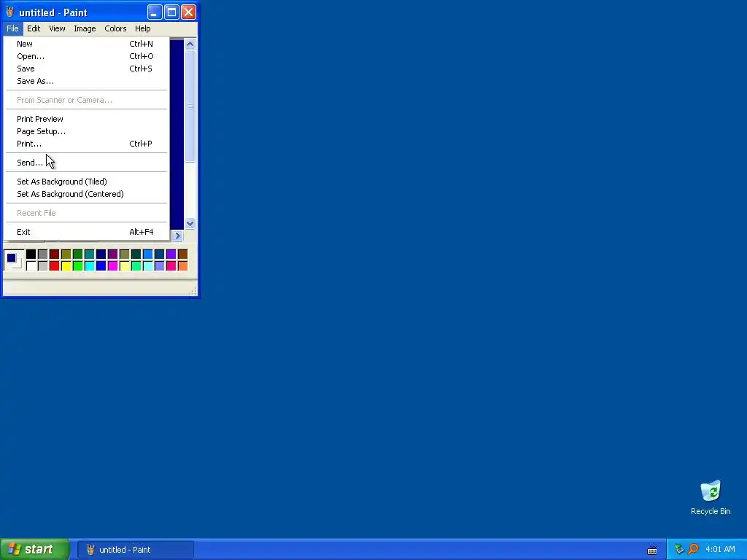The image size is (747, 560).
Task: Click the orange magnifier tray icon
Action: 694,550
